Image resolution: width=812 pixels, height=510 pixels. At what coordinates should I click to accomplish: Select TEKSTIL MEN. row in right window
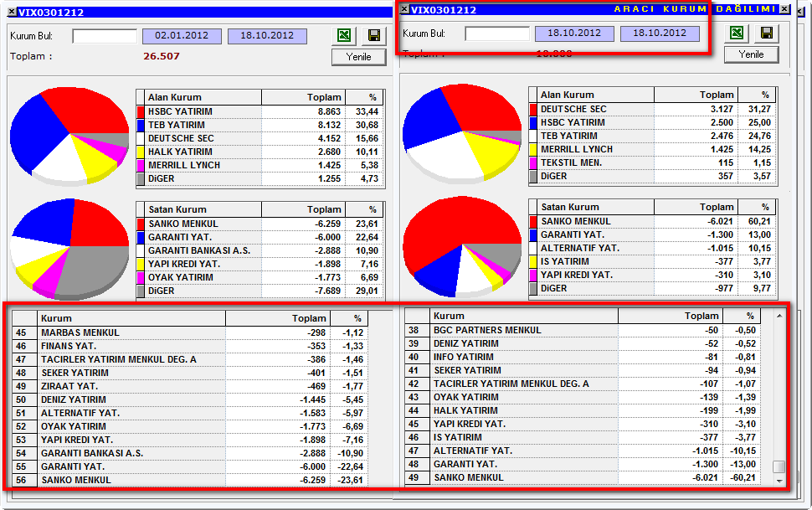(653, 162)
